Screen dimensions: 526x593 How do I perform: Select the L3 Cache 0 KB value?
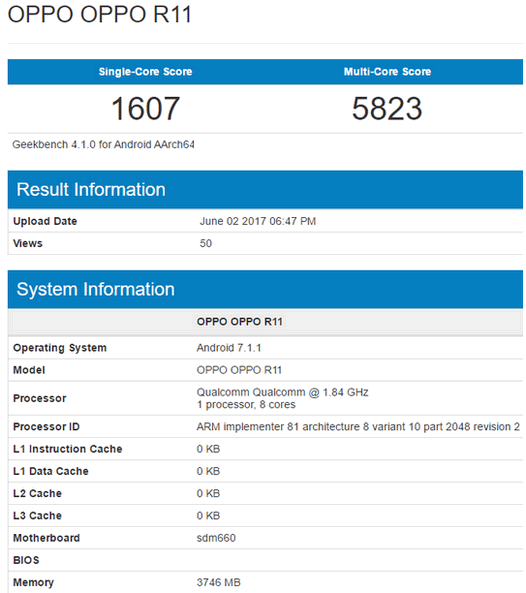pos(208,516)
